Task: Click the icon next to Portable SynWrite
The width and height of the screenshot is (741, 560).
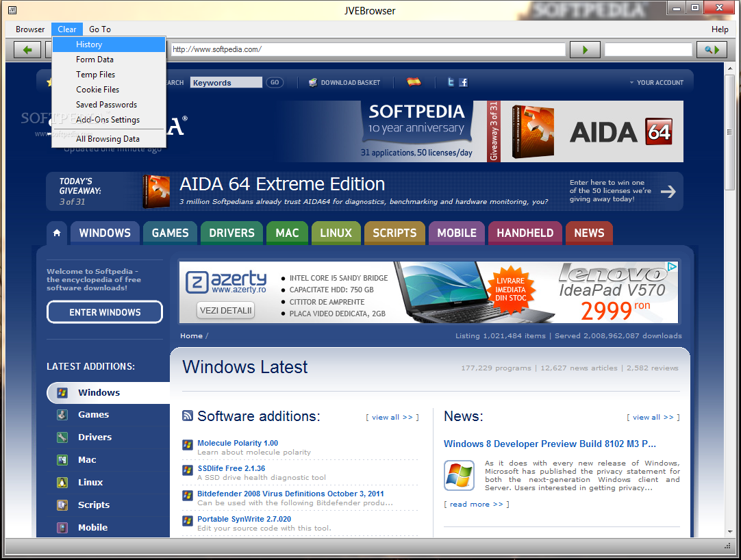Action: point(188,521)
